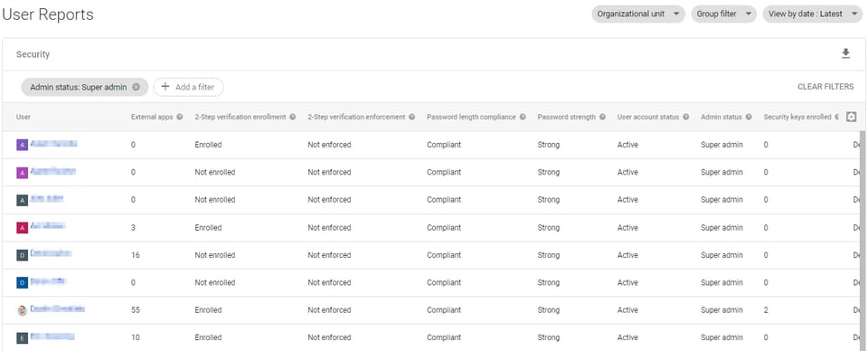Click the 2-Step verification enrollment help icon
Viewport: 868px width, 351px height.
293,118
